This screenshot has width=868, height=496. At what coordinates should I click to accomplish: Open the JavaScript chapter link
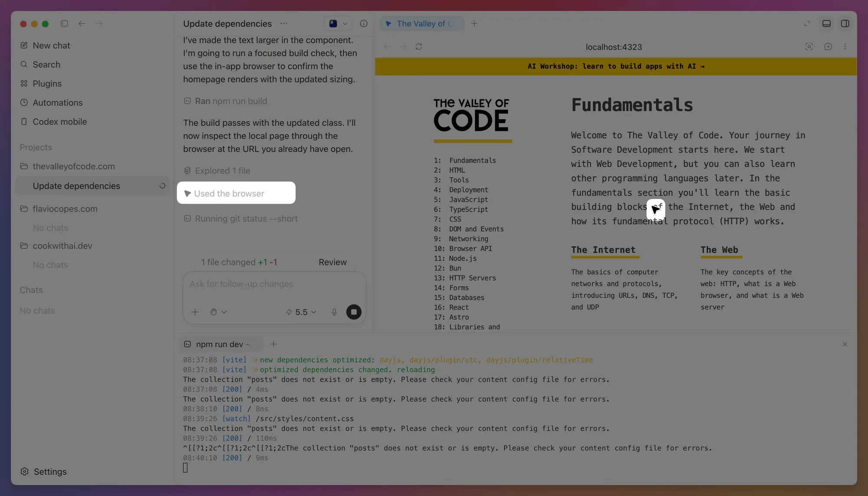468,199
